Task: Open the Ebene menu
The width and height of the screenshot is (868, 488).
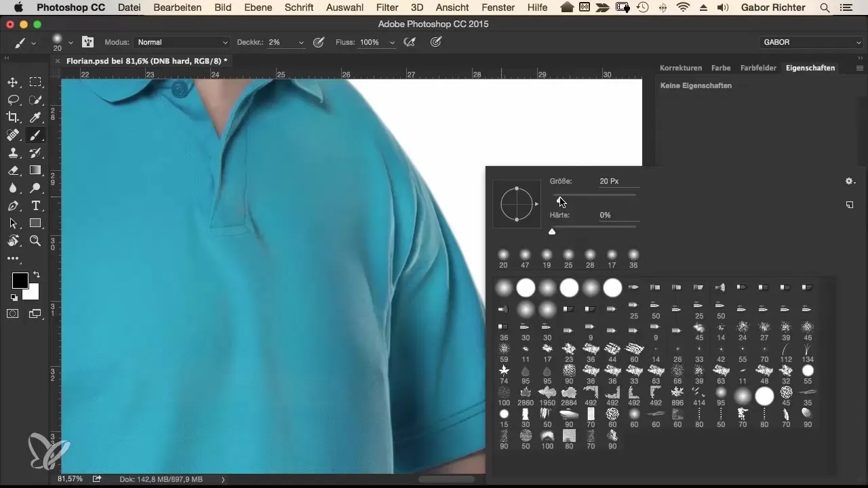Action: tap(256, 7)
